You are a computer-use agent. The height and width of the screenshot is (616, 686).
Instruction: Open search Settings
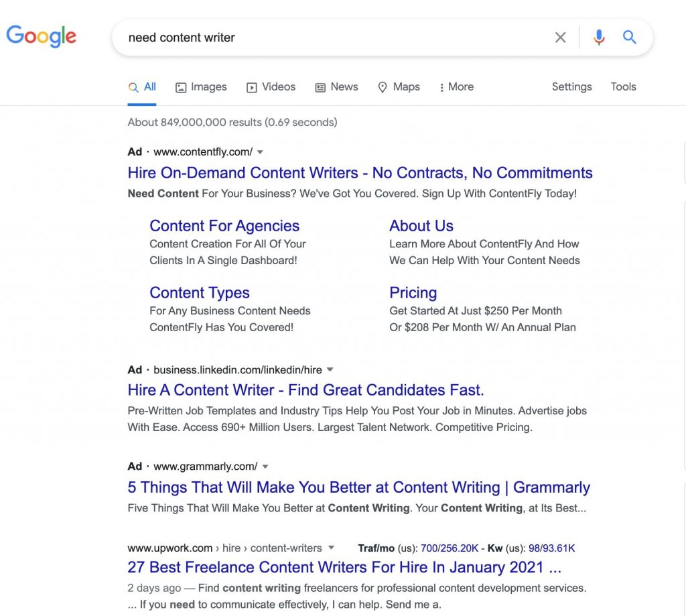click(571, 87)
